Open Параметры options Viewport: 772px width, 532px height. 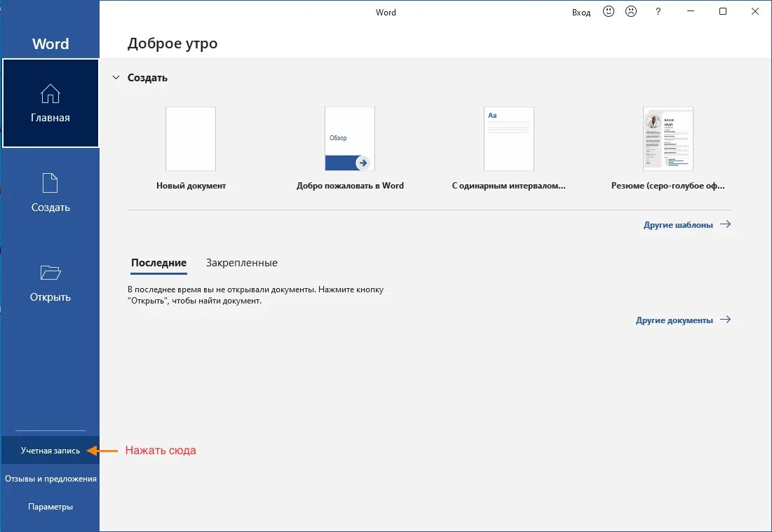click(x=50, y=506)
